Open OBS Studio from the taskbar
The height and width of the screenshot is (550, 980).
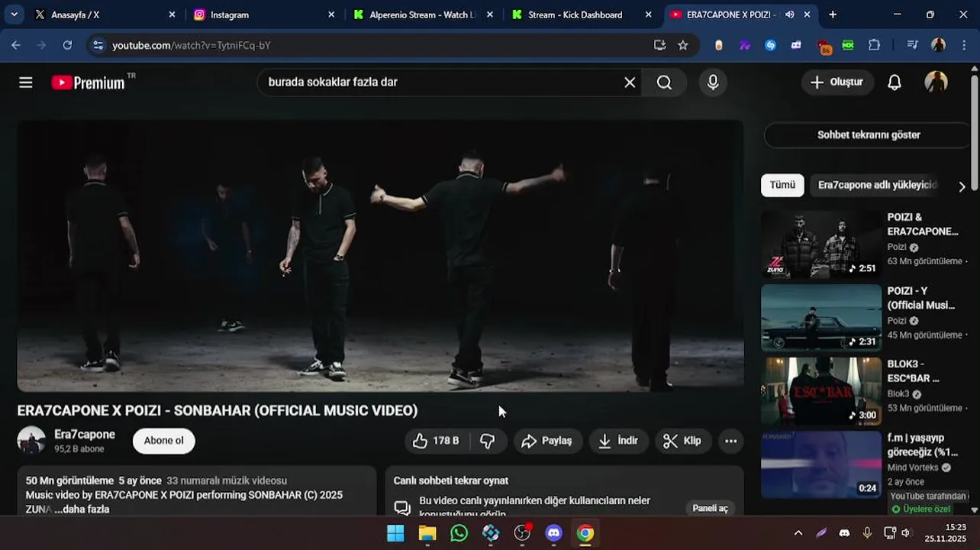coord(523,533)
